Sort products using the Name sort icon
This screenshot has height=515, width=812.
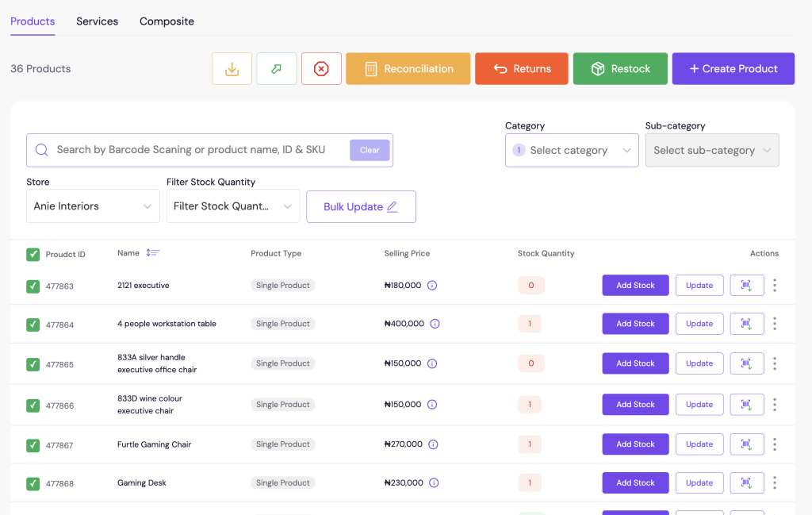(x=153, y=253)
